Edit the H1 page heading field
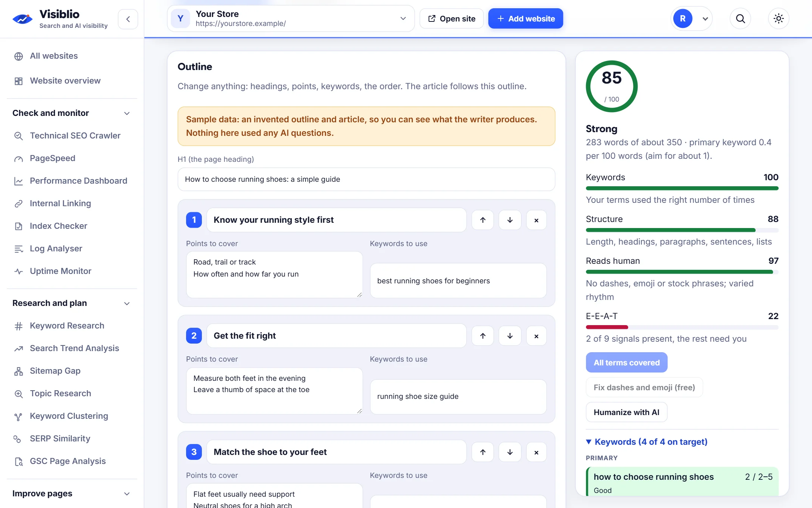The width and height of the screenshot is (812, 508). coord(366,179)
